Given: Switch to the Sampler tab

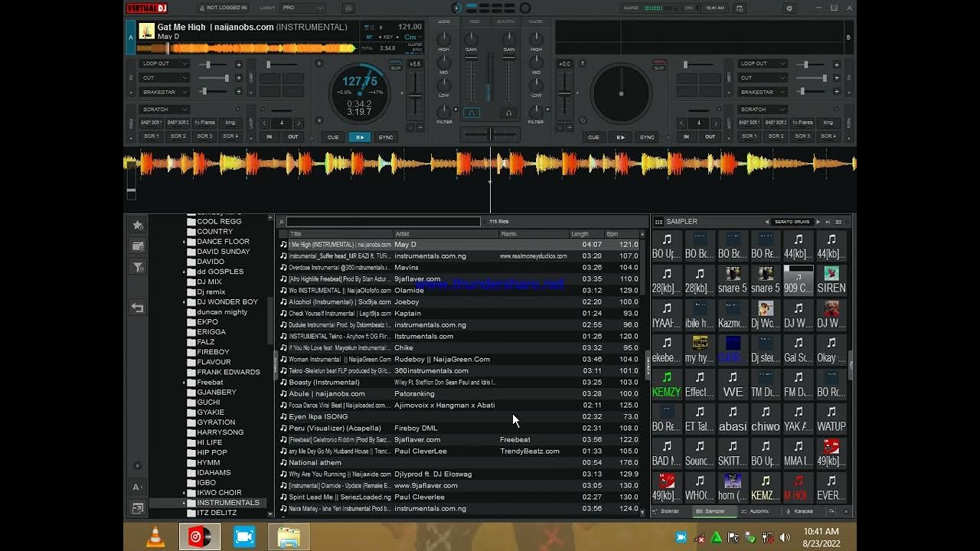Looking at the screenshot, I should click(x=714, y=511).
